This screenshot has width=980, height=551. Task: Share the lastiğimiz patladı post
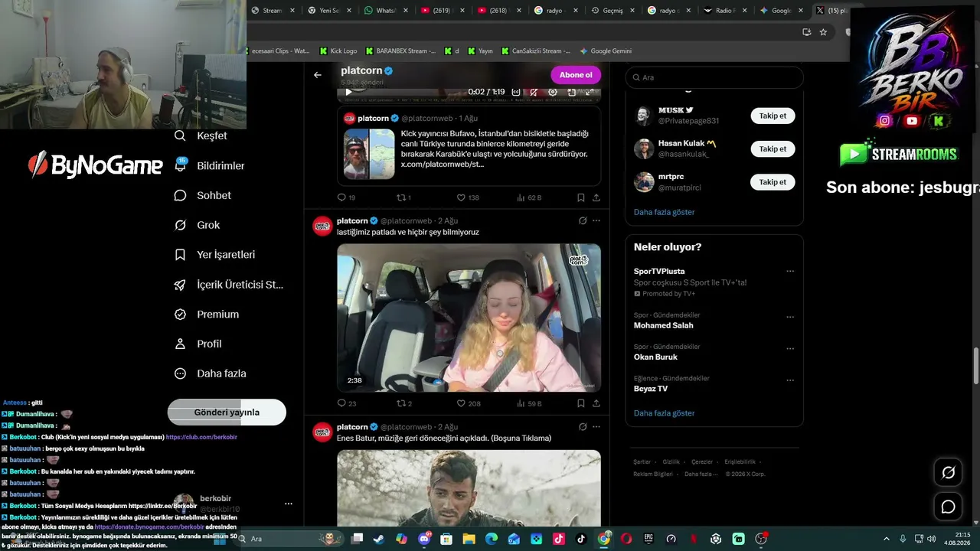(596, 403)
